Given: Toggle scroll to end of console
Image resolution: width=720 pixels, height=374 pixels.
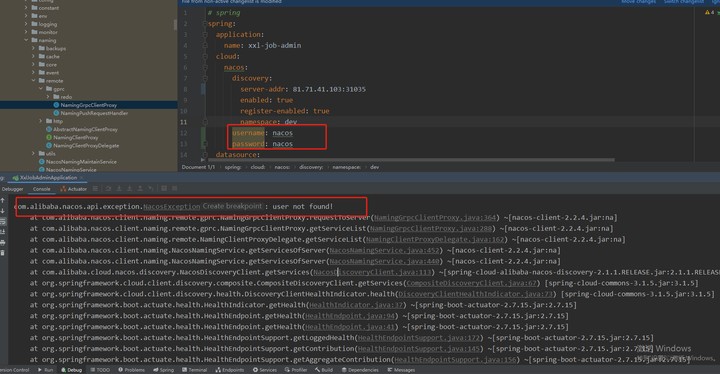Looking at the screenshot, I should pos(3,232).
